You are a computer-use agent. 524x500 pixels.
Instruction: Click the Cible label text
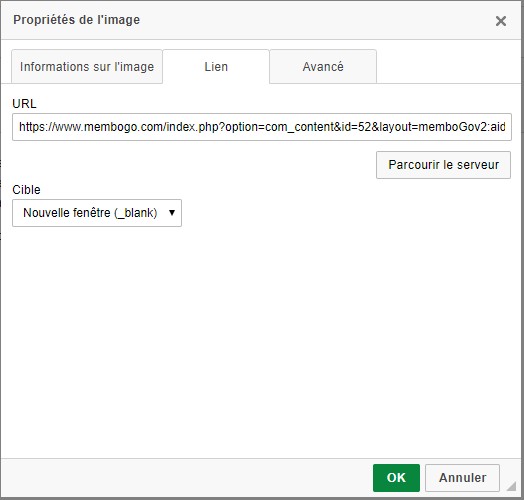[x=26, y=190]
